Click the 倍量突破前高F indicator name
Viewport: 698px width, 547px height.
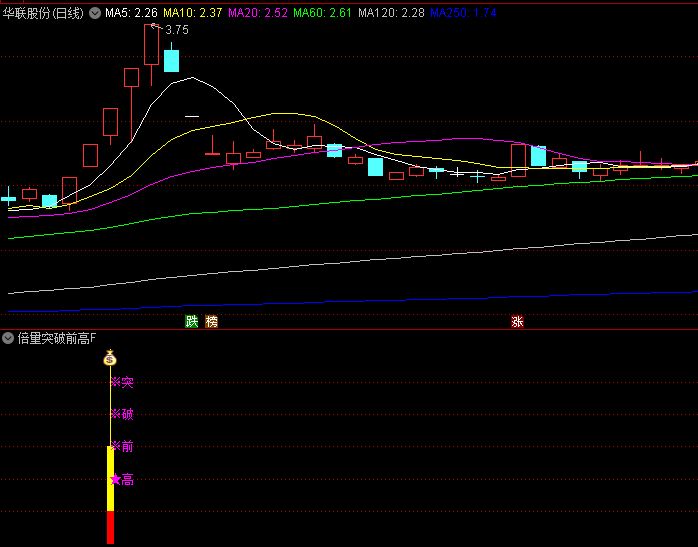pyautogui.click(x=57, y=338)
